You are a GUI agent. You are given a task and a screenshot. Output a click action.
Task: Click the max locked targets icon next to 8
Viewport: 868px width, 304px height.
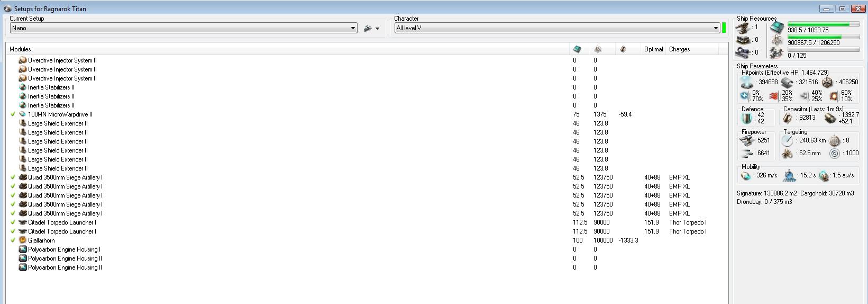(834, 141)
